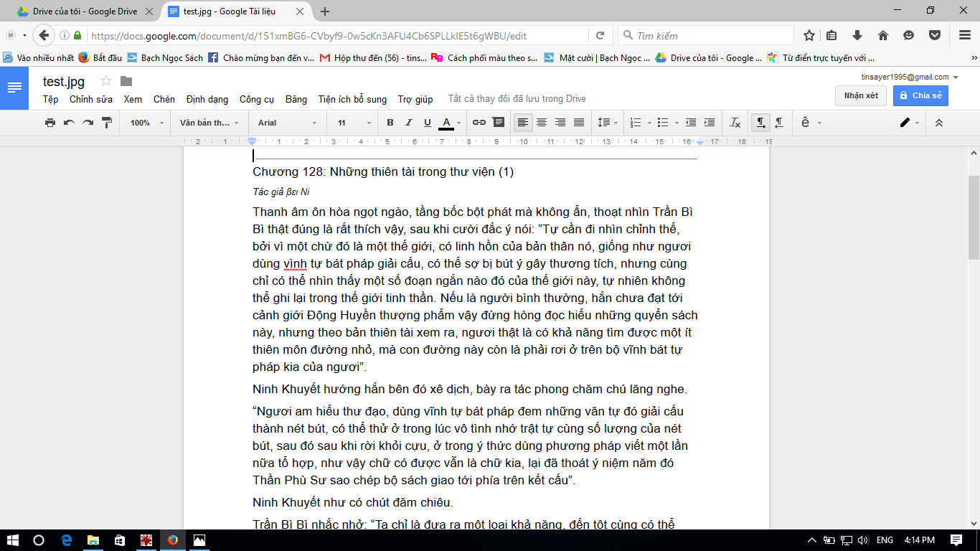Image resolution: width=980 pixels, height=551 pixels.
Task: Click the paint format roller icon
Action: click(107, 123)
